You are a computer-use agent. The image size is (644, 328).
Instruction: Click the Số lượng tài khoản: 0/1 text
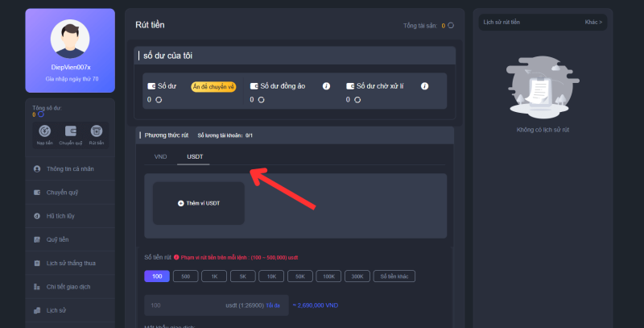[x=225, y=135]
